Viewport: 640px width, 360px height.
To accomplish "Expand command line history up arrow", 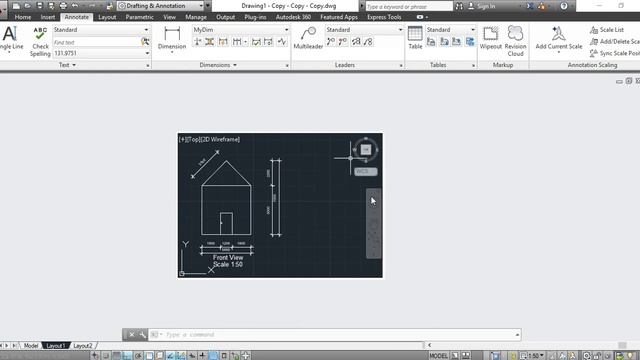I will (x=517, y=335).
